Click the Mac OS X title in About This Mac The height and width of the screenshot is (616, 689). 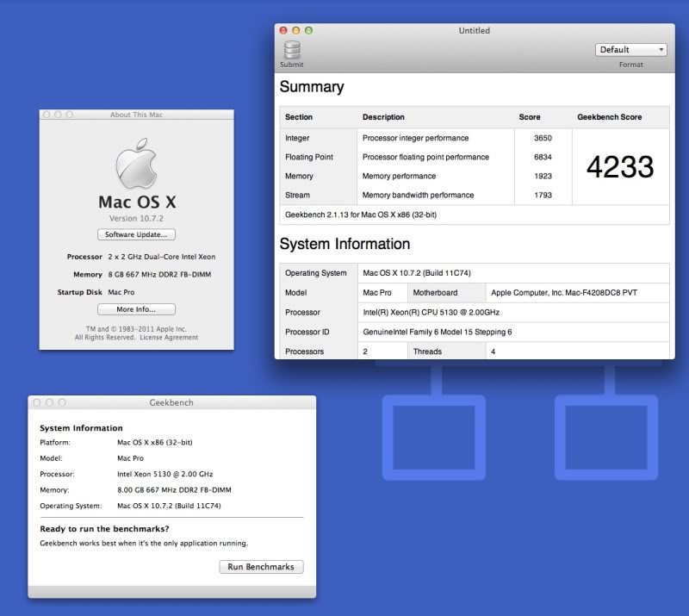[137, 202]
